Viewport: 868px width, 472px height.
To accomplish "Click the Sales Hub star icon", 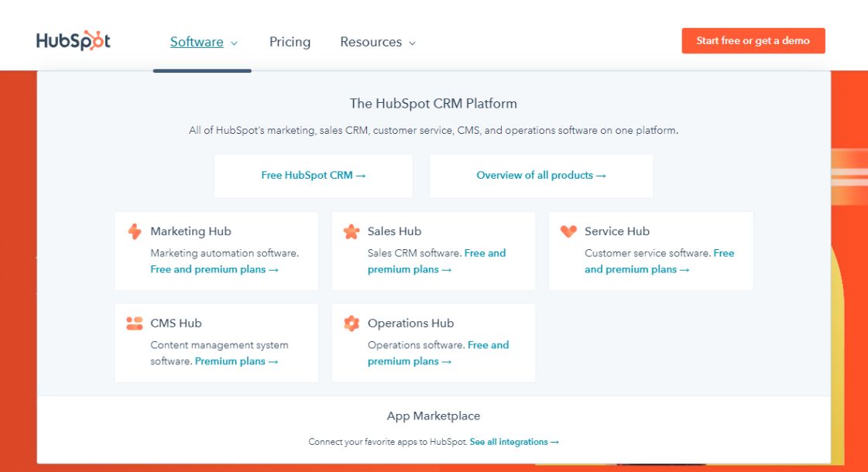I will pyautogui.click(x=352, y=231).
